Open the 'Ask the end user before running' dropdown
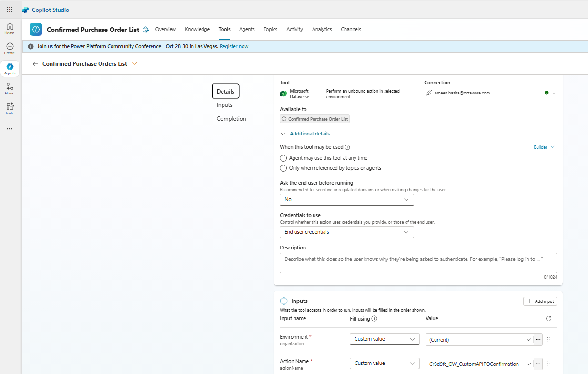The height and width of the screenshot is (374, 588). [x=346, y=200]
